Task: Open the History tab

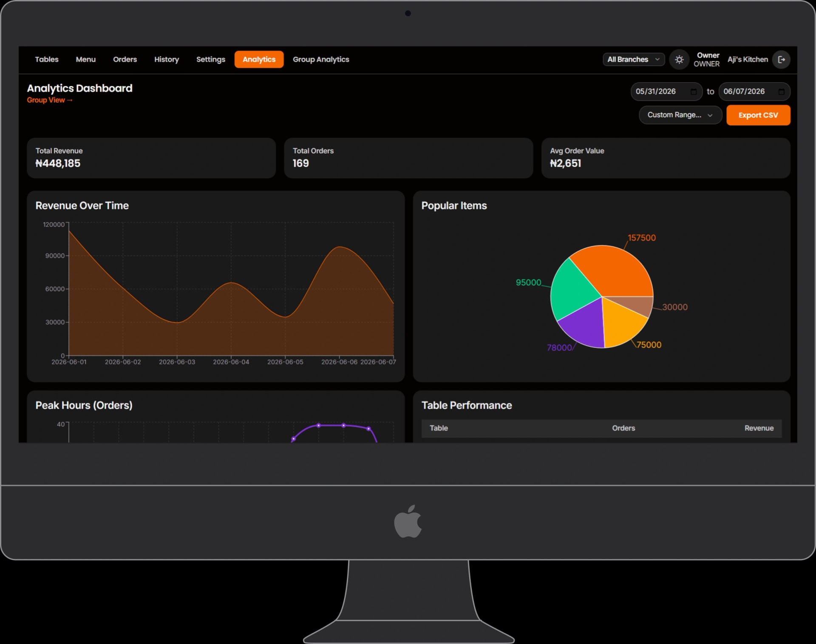Action: point(167,59)
